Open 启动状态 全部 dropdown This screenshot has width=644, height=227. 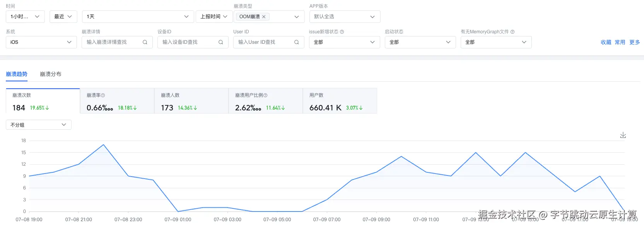coord(420,42)
